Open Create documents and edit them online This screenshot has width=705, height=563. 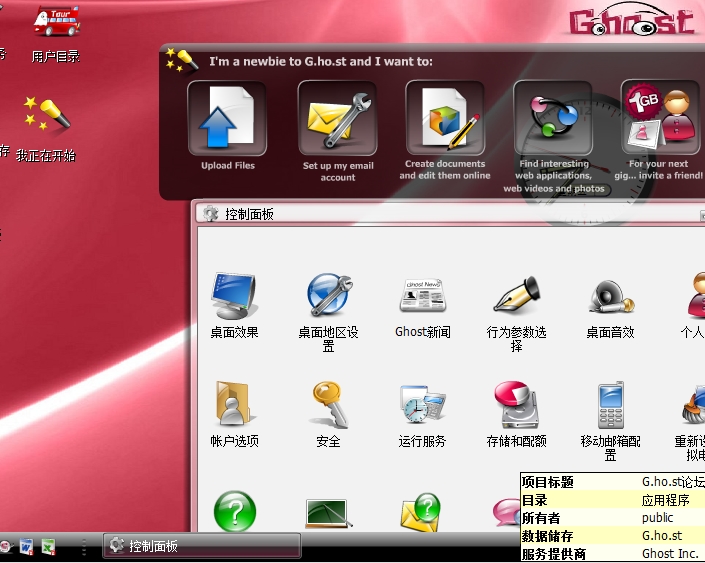445,117
